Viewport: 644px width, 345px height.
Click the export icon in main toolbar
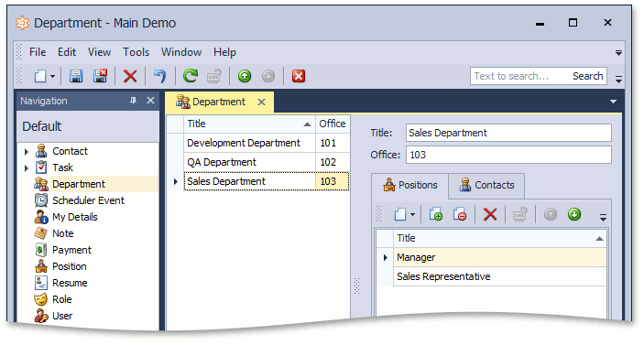click(x=214, y=76)
